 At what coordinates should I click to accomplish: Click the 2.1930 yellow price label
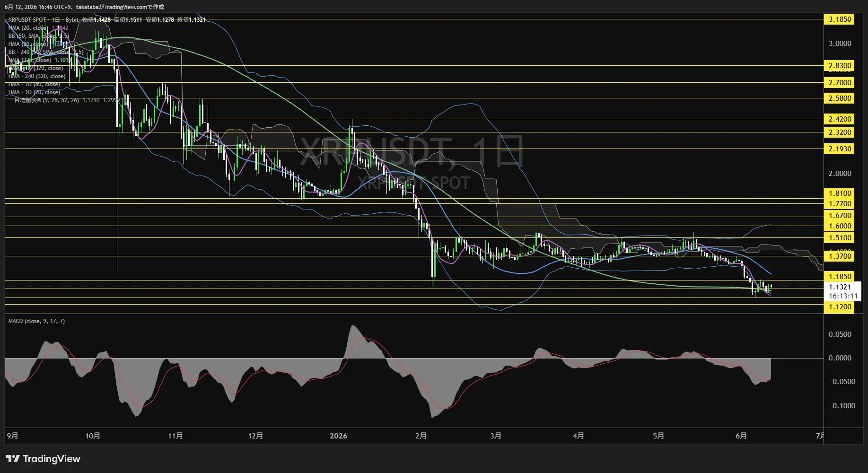pyautogui.click(x=840, y=149)
